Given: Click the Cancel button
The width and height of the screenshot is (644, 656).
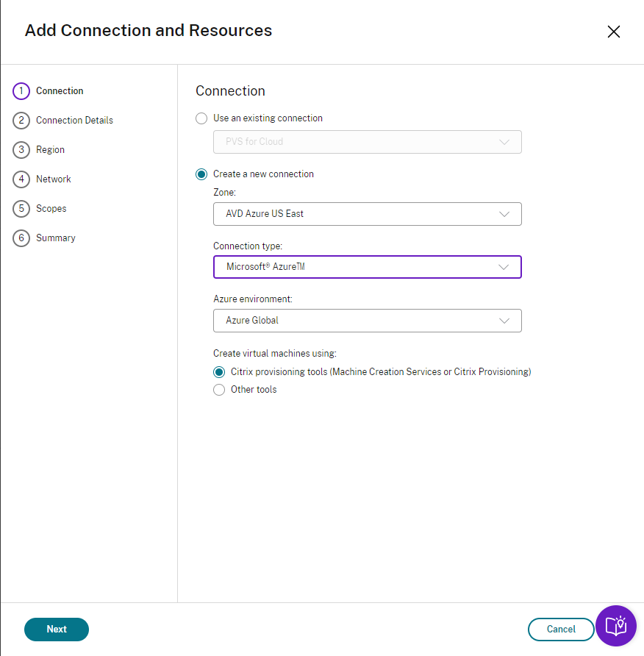Looking at the screenshot, I should (561, 630).
